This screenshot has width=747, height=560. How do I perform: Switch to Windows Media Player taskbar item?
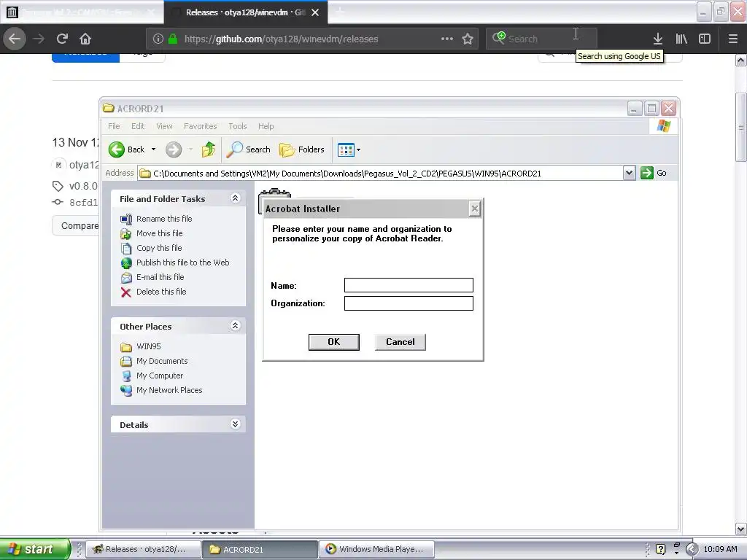point(376,549)
